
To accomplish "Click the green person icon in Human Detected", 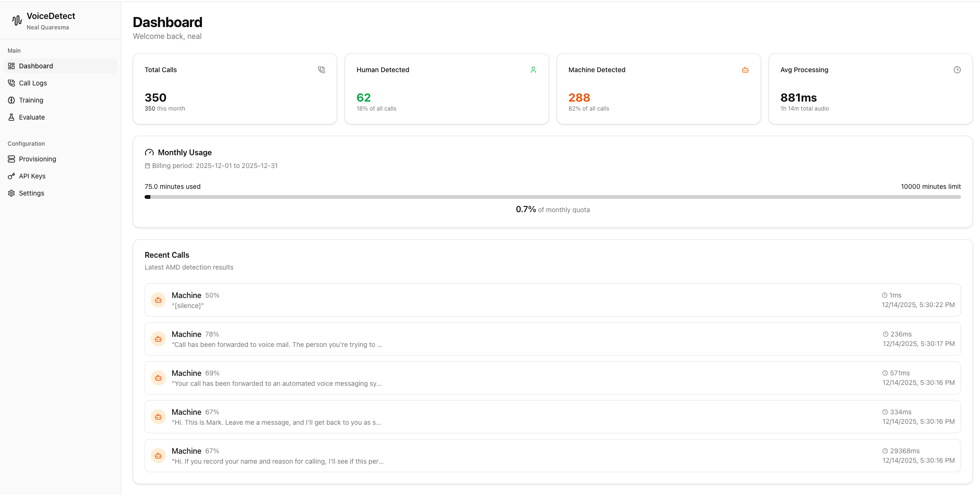I will click(x=533, y=70).
